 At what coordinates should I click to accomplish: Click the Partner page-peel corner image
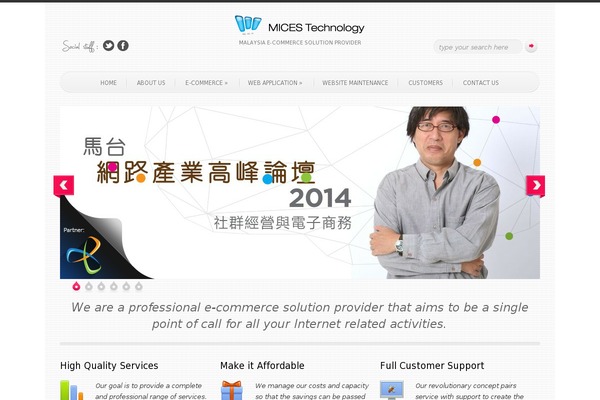click(x=99, y=239)
